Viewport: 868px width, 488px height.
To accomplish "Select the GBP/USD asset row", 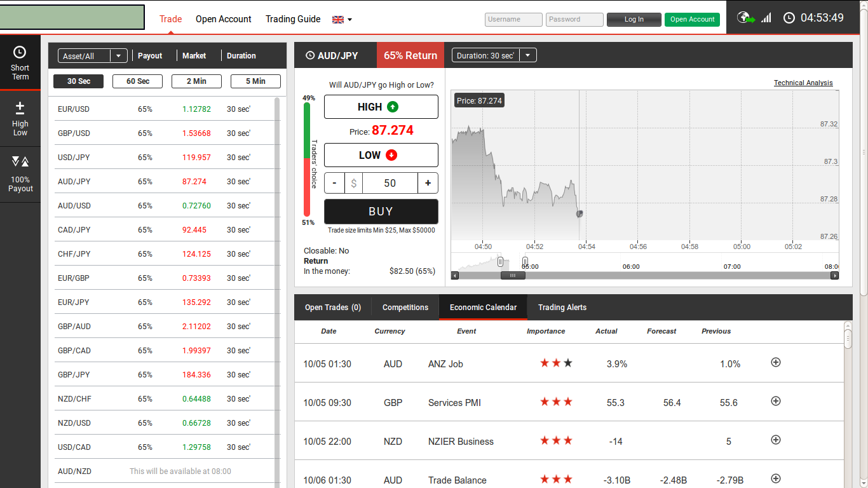I will (164, 133).
